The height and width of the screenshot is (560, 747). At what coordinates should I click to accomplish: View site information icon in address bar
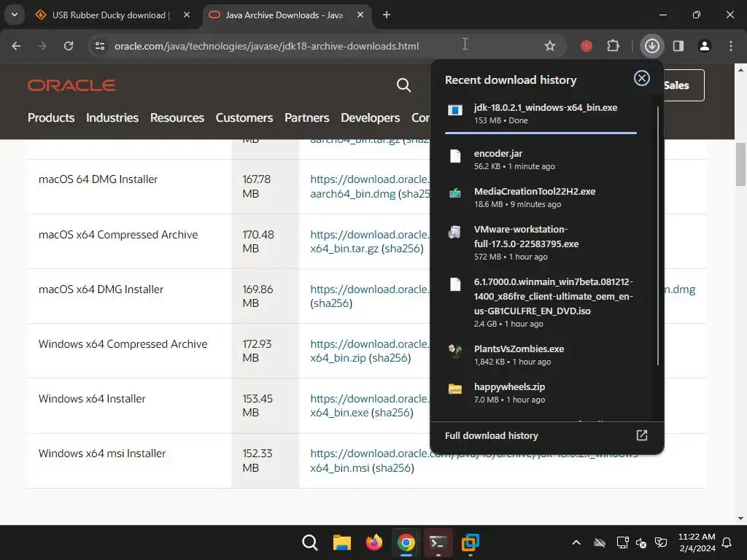(100, 46)
